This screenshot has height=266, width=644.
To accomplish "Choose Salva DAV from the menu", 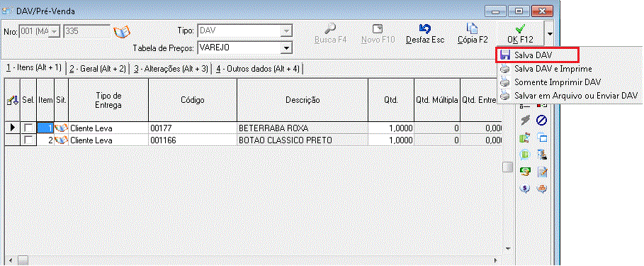I will 537,55.
